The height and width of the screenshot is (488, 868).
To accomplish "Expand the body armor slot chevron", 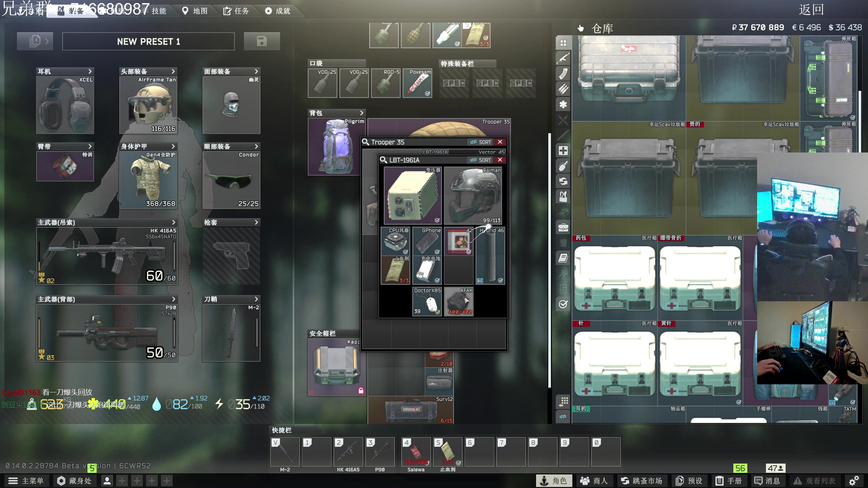I will tap(173, 146).
